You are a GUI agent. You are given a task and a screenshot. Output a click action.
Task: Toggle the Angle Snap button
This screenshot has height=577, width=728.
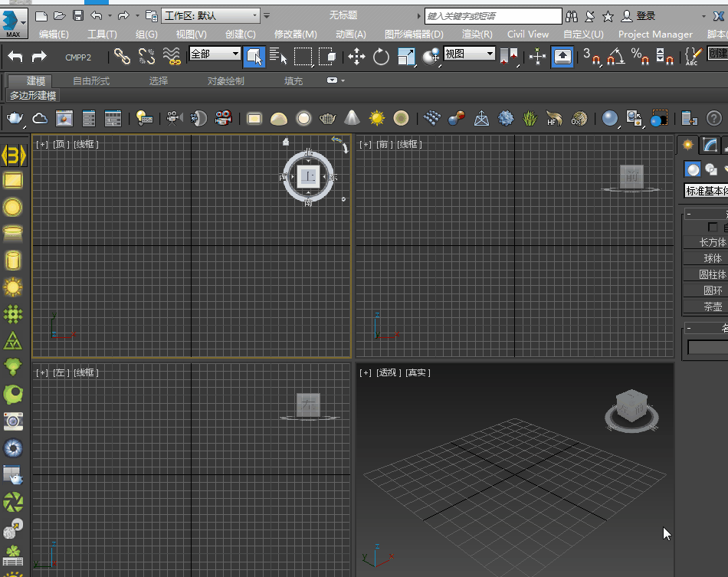point(616,55)
